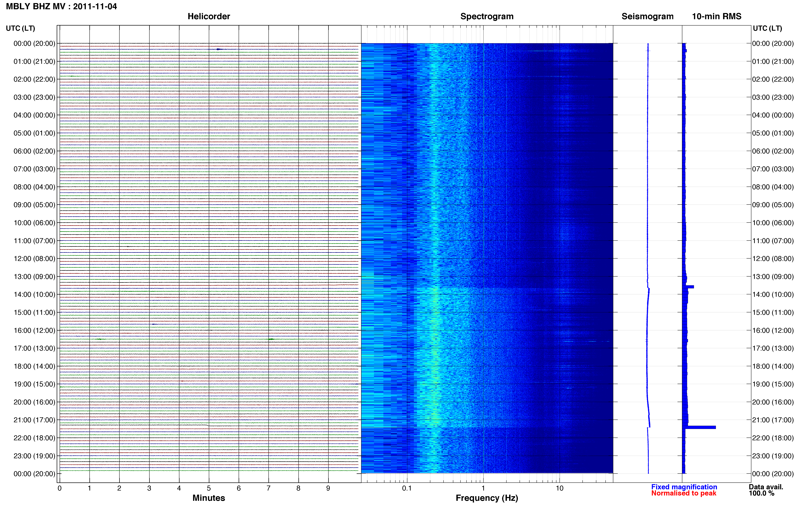Click '19:00 (15:00)' label on the RMS side
Screen dimensions: 812x508
click(773, 384)
